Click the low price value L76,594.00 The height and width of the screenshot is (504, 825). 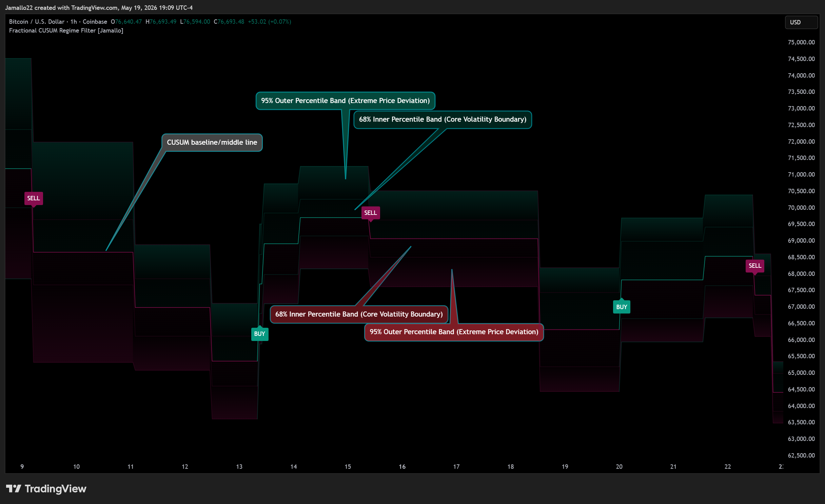tap(195, 22)
